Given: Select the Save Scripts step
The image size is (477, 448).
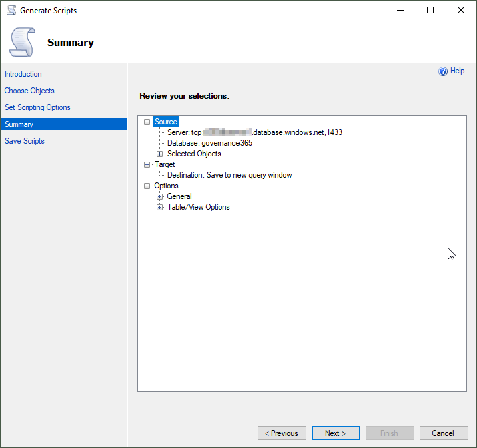Looking at the screenshot, I should pos(25,141).
